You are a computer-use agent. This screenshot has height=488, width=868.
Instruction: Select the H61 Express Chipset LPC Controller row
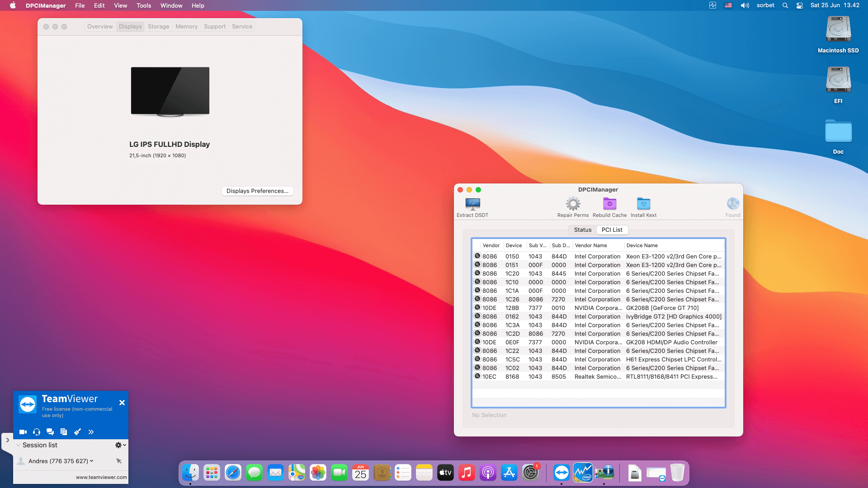(598, 360)
